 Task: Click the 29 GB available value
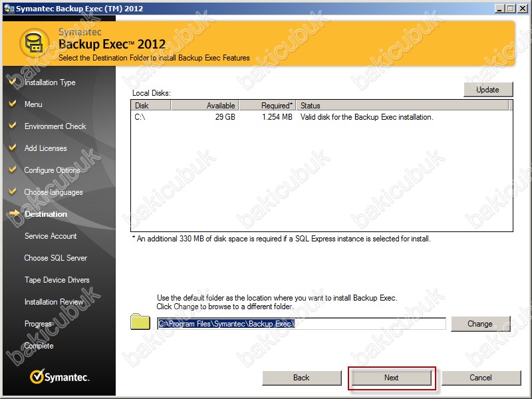coord(225,117)
